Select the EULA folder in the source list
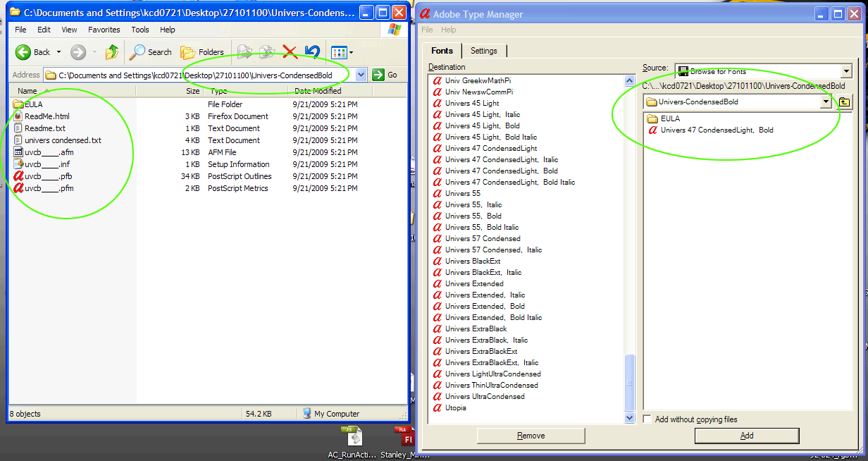Viewport: 868px width, 461px height. [663, 118]
